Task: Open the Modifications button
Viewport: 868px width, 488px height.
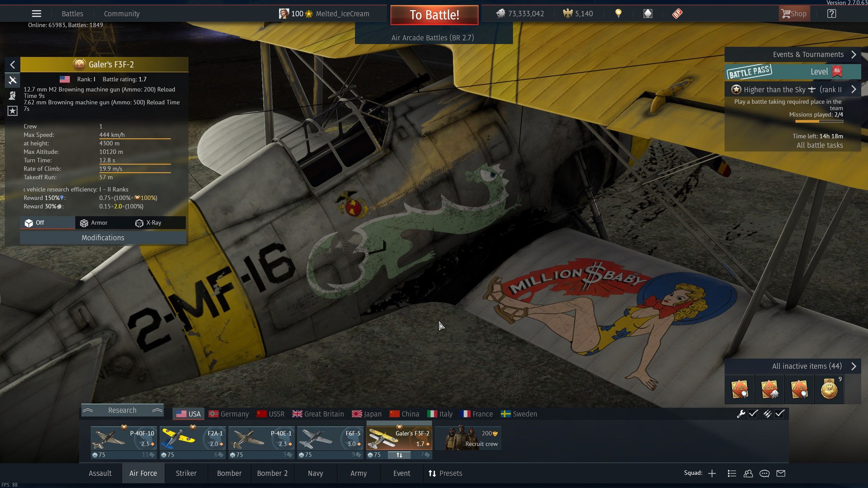Action: 103,238
